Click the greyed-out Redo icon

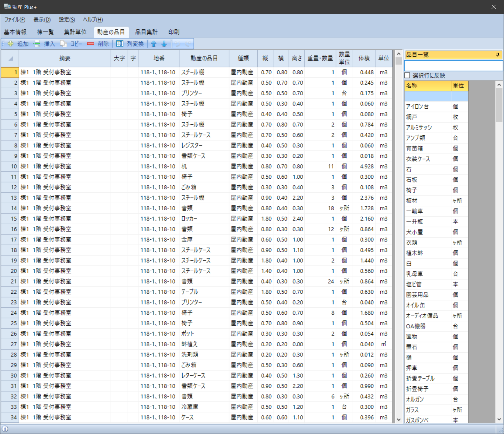[188, 44]
